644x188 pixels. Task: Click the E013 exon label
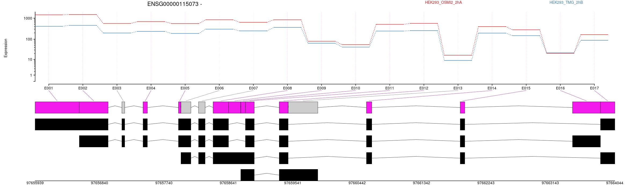[x=458, y=88]
